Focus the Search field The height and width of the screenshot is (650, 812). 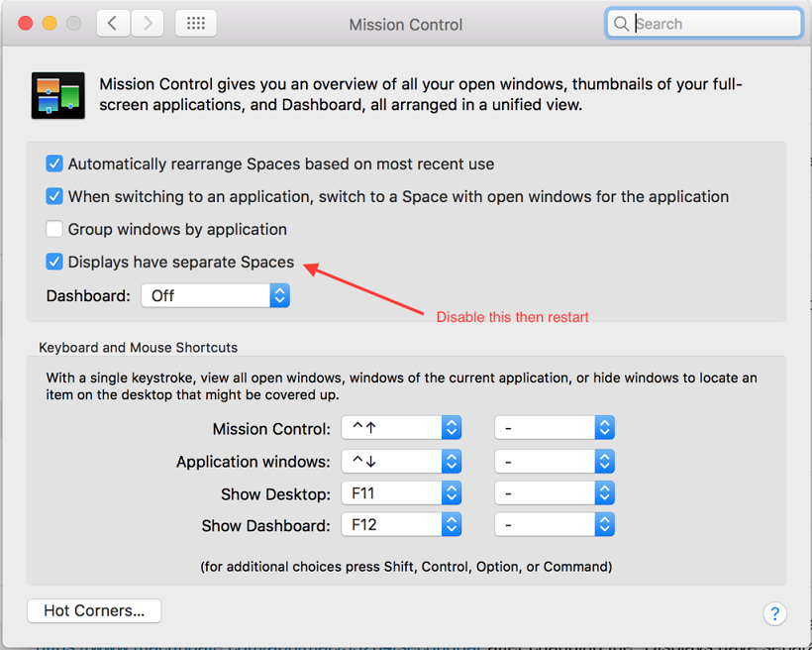[704, 24]
